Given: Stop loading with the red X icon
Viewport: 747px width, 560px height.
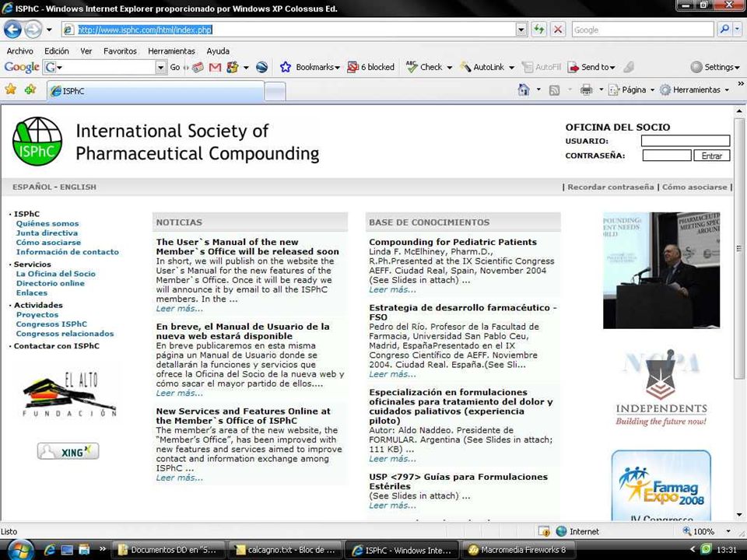Looking at the screenshot, I should [x=558, y=30].
